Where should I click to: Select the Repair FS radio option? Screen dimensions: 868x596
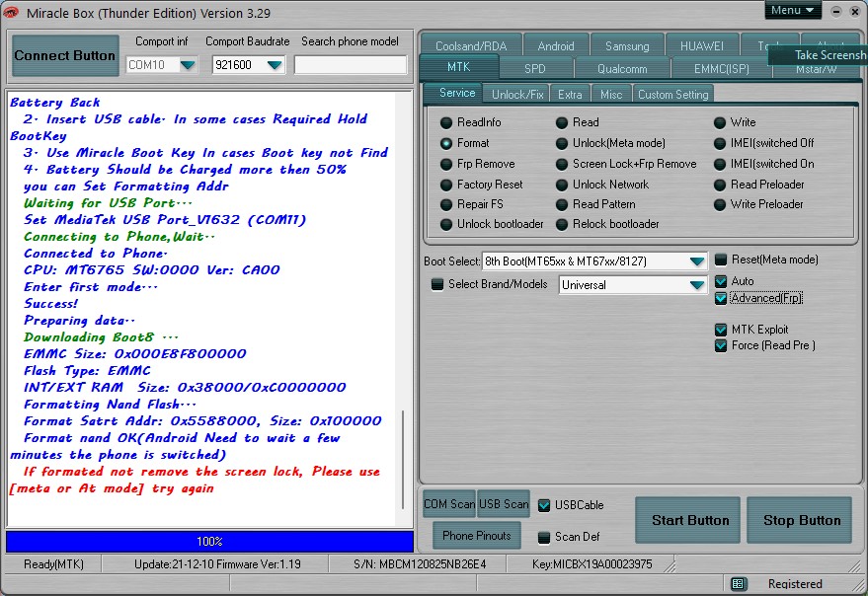[446, 205]
